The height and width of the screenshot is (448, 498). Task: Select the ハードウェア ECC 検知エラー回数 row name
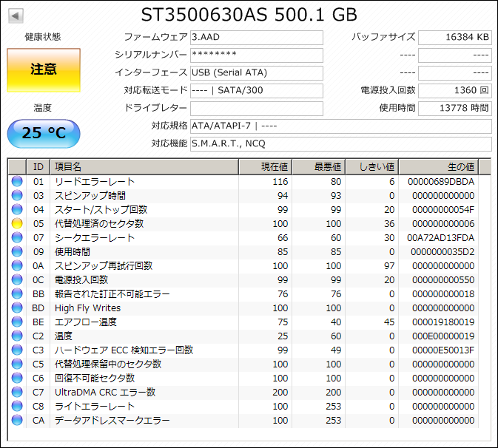pyautogui.click(x=124, y=350)
